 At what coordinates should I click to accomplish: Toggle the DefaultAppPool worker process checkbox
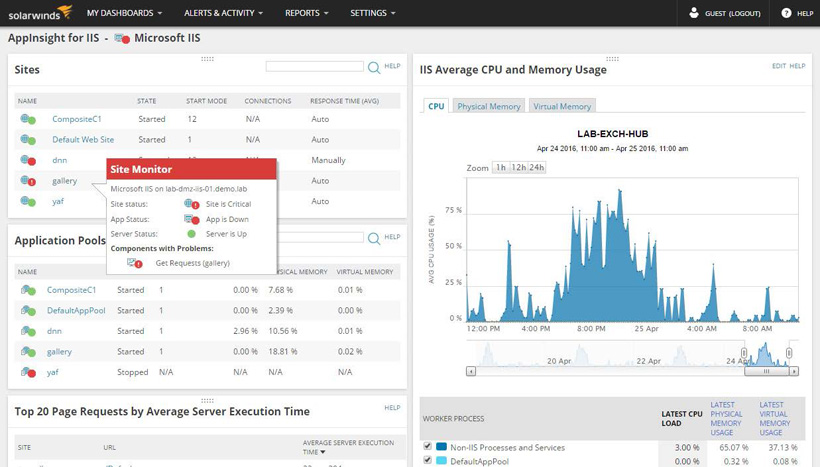click(428, 461)
